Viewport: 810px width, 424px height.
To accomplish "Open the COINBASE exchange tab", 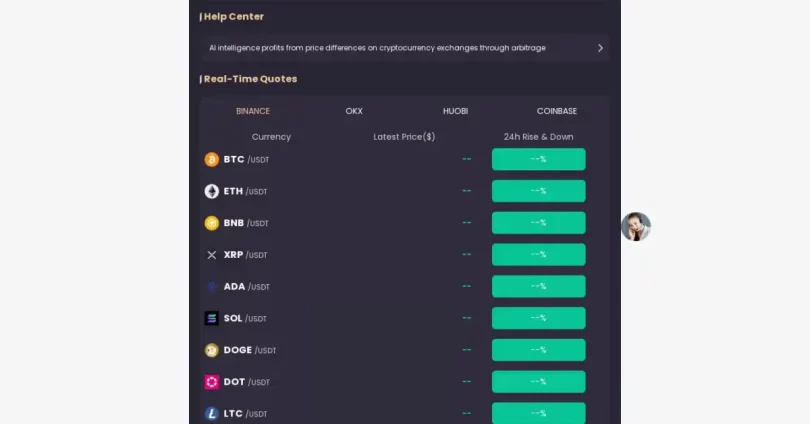I will [557, 111].
